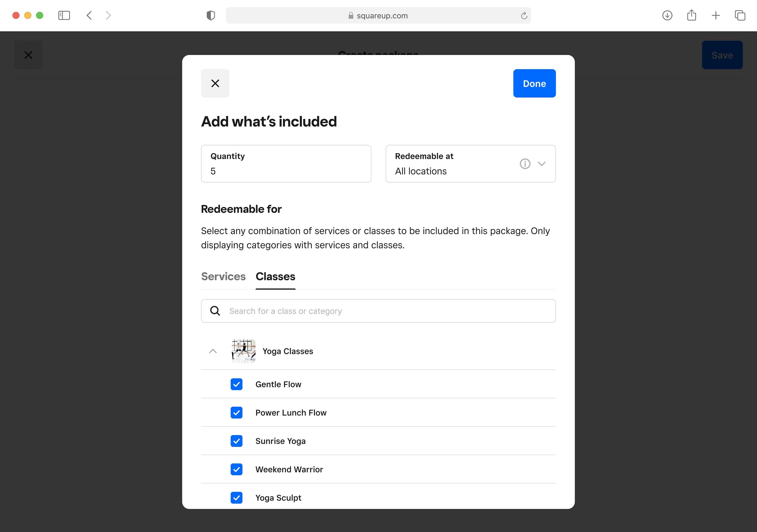This screenshot has width=757, height=532.
Task: Click the search magnifier icon
Action: coord(215,311)
